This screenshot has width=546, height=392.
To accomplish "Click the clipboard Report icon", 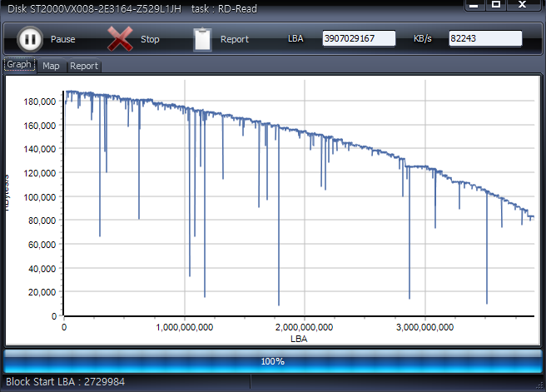I will [x=202, y=38].
